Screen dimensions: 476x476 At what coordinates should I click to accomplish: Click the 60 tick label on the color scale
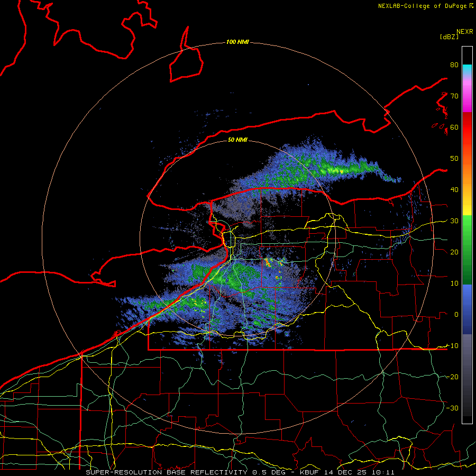454,127
